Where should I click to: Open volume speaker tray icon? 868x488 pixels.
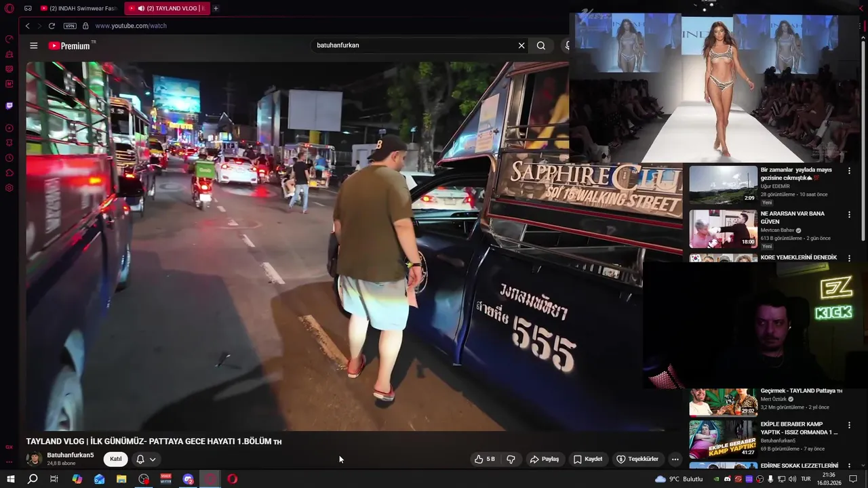(792, 479)
